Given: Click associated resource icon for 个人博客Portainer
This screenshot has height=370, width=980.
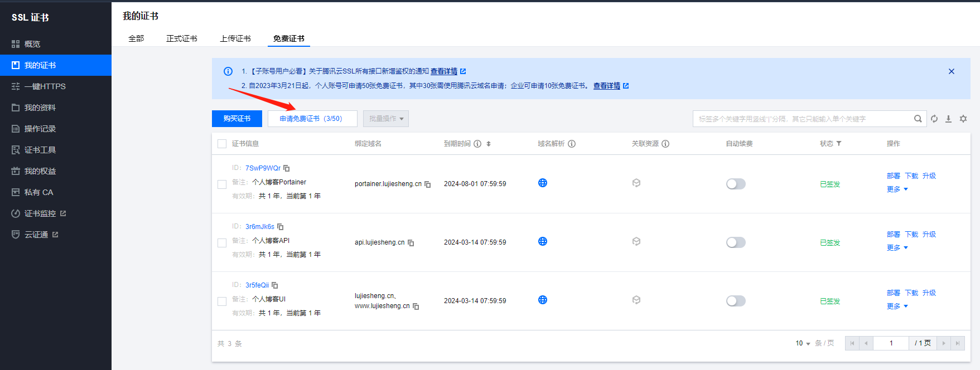Looking at the screenshot, I should pos(636,183).
